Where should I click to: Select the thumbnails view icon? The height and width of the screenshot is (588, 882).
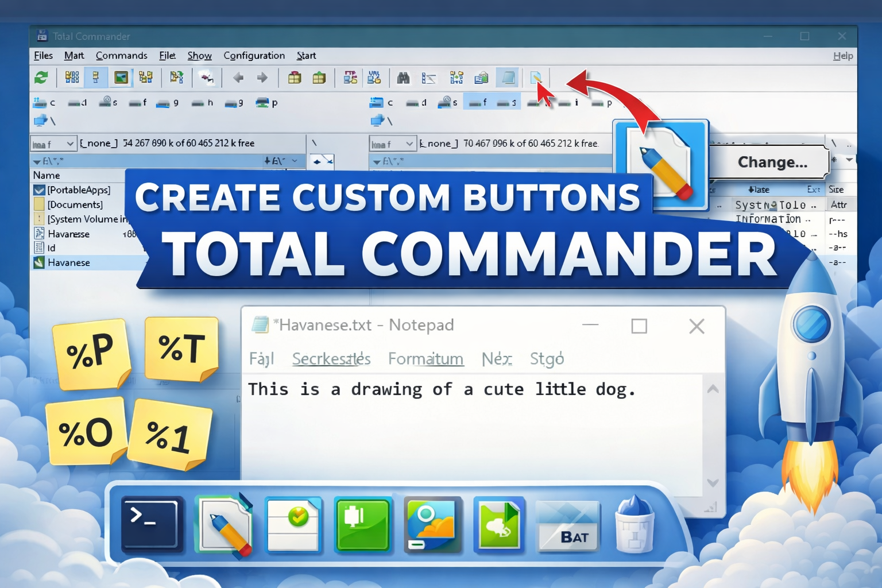pyautogui.click(x=121, y=78)
